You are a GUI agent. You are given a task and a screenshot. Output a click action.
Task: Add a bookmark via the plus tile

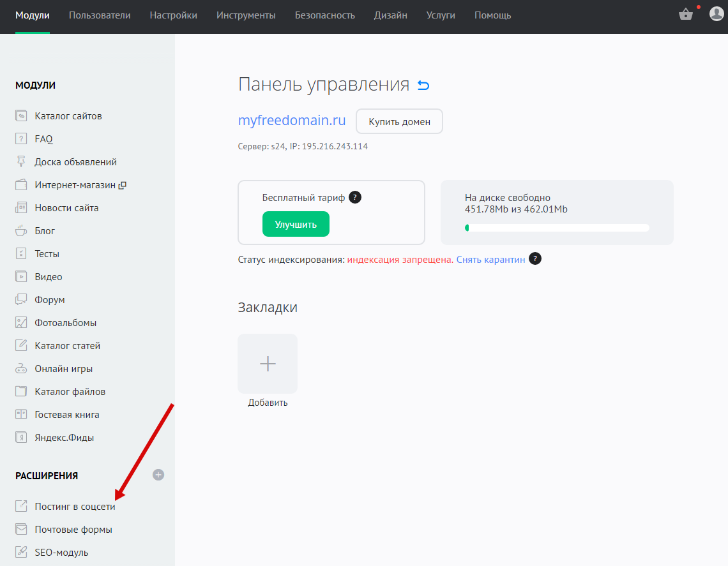(268, 364)
